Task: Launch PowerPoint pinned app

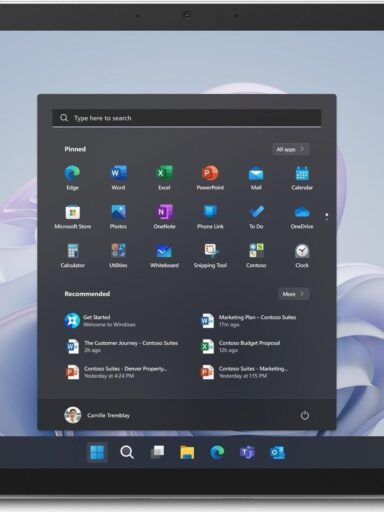Action: [210, 178]
